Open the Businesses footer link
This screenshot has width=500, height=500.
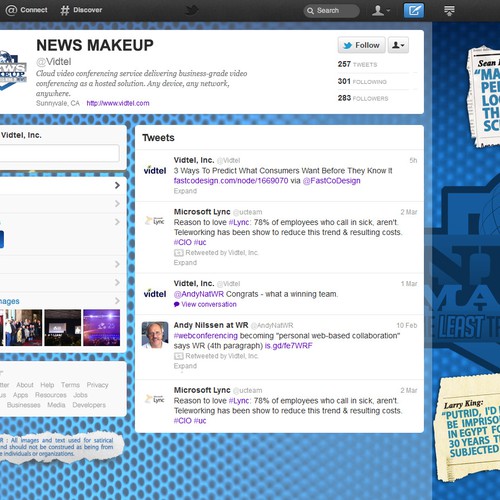pyautogui.click(x=24, y=405)
